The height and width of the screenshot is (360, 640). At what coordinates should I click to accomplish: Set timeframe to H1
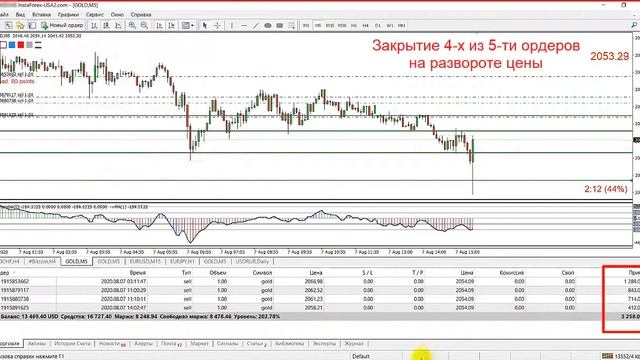coord(354,25)
